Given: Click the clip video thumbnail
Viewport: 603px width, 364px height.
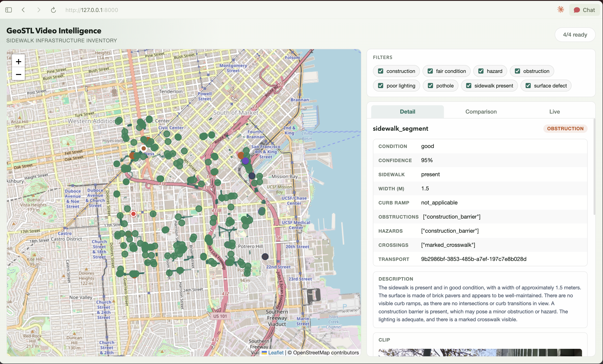Looking at the screenshot, I should (480, 352).
